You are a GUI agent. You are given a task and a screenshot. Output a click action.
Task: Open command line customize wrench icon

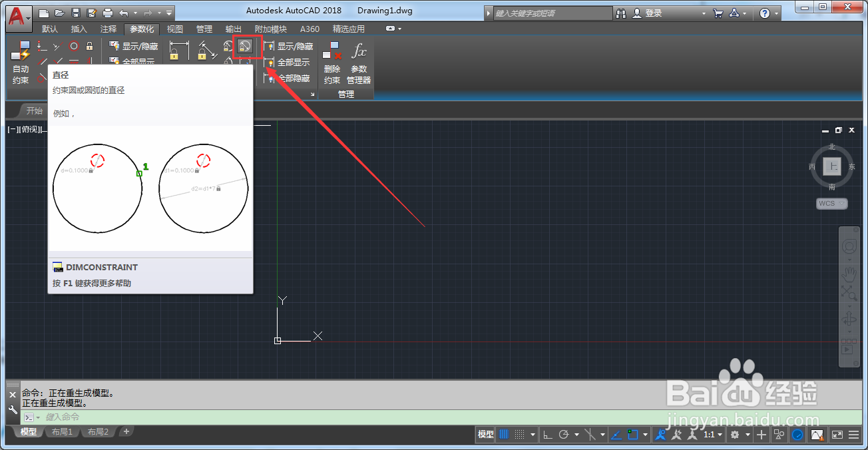pos(13,410)
